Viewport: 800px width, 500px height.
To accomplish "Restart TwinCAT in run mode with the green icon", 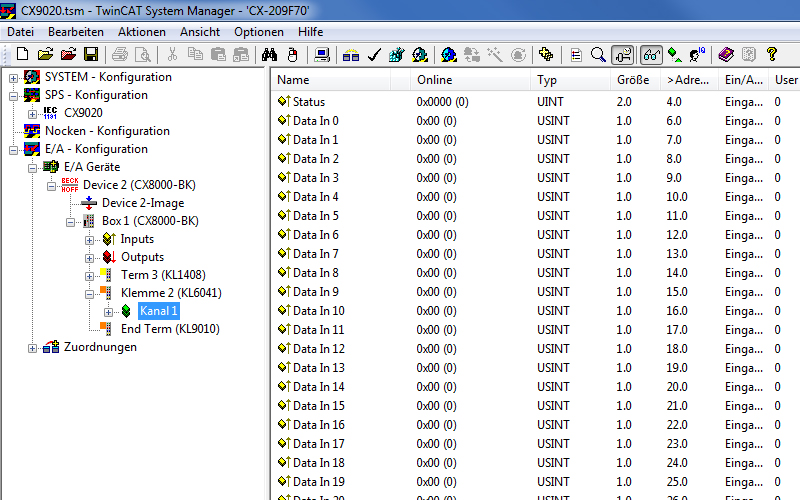I will tap(420, 54).
